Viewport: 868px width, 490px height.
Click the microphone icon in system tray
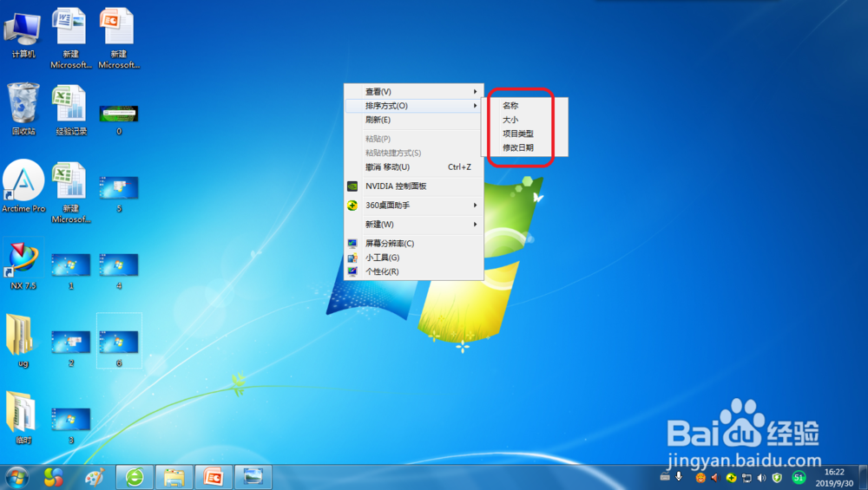(x=679, y=477)
